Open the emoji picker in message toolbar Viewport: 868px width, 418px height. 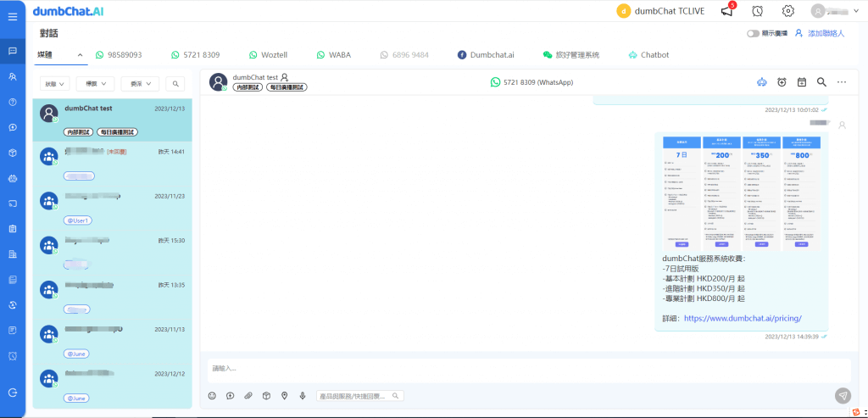(212, 396)
